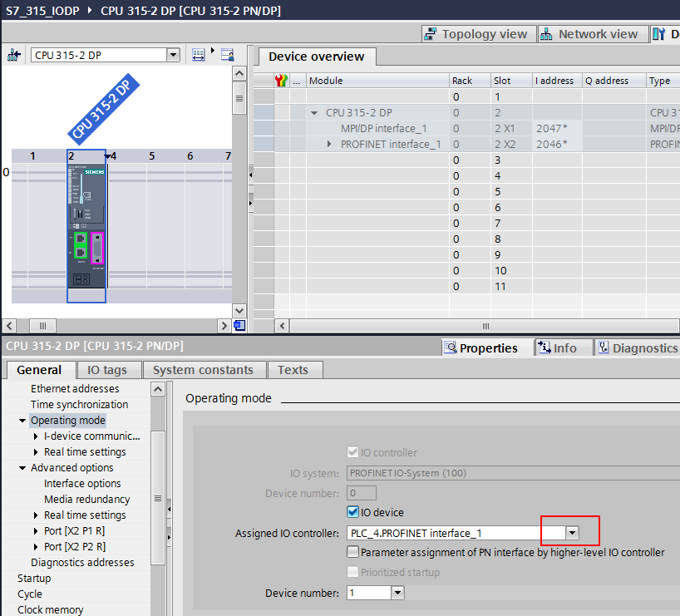Toggle the Prioritized startup checkbox
The height and width of the screenshot is (616, 680).
tap(352, 572)
